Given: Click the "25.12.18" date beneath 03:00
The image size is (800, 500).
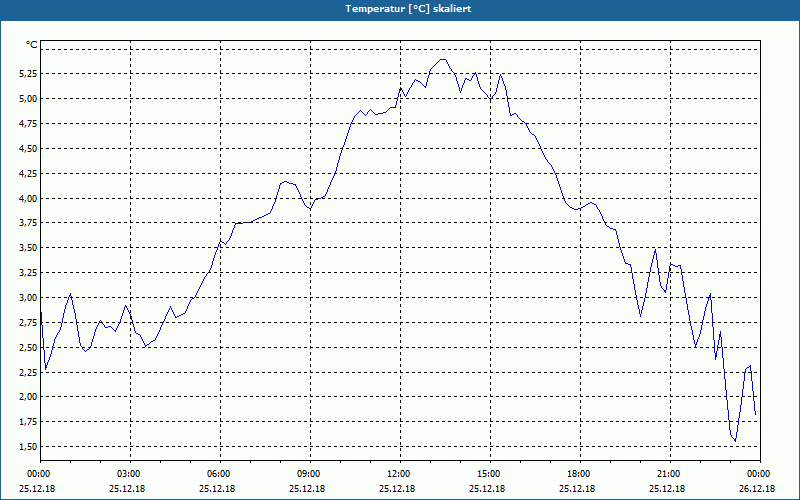Looking at the screenshot, I should point(127,489).
